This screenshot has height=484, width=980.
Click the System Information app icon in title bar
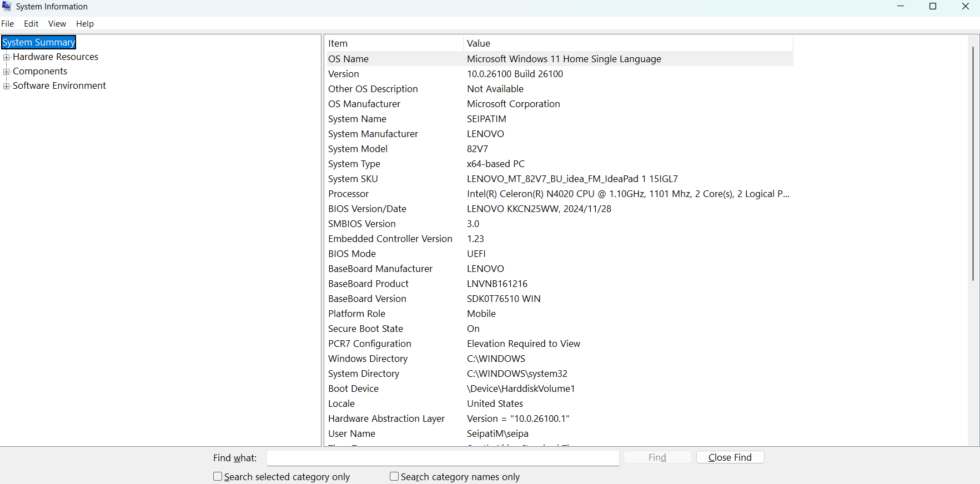tap(7, 6)
